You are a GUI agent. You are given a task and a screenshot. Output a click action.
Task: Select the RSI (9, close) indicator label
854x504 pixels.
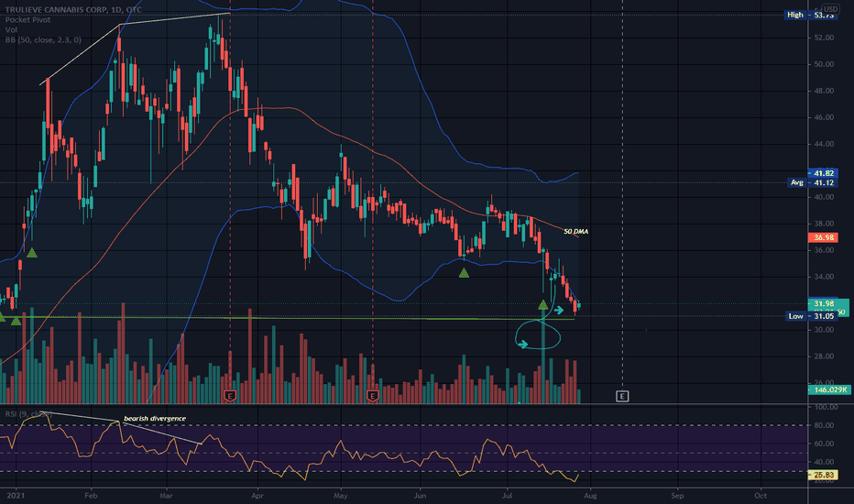[x=27, y=414]
